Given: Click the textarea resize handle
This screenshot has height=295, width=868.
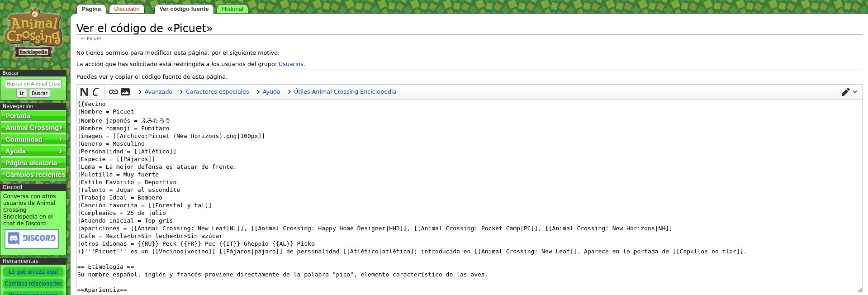Looking at the screenshot, I should tap(859, 290).
